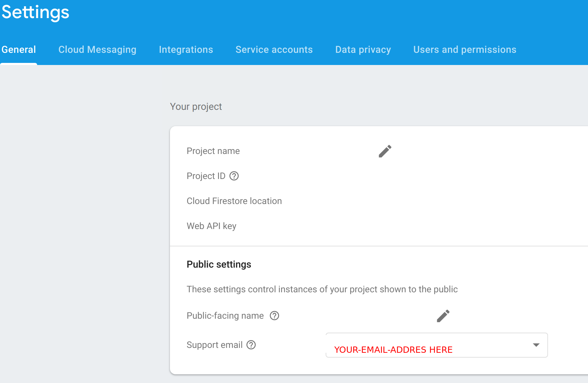This screenshot has height=383, width=588.
Task: Click the YOUR-EMAIL-ADDRES HERE text in the field
Action: coord(393,350)
